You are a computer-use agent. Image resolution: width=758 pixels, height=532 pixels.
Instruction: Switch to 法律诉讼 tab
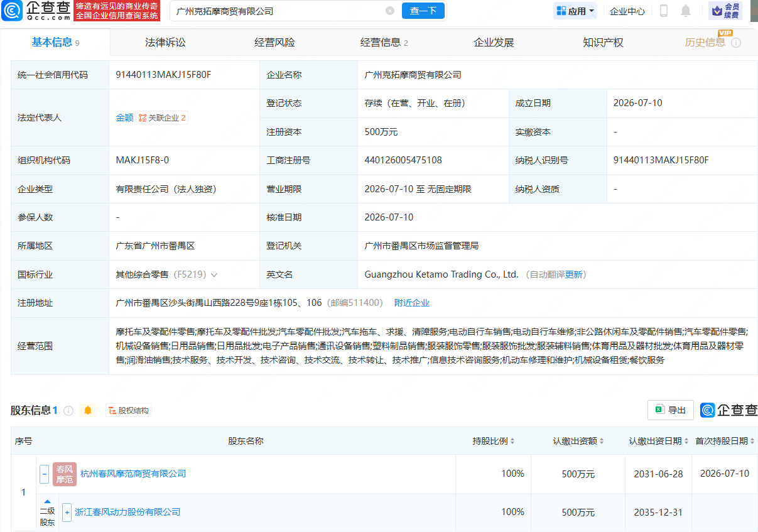(x=165, y=42)
